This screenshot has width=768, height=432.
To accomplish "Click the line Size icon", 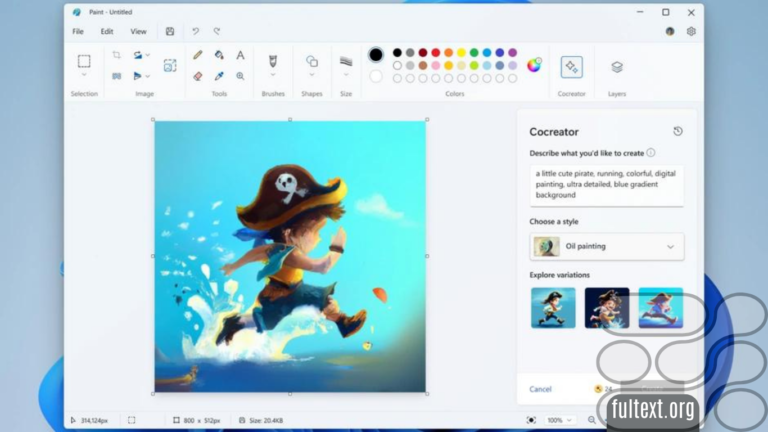I will tap(346, 61).
